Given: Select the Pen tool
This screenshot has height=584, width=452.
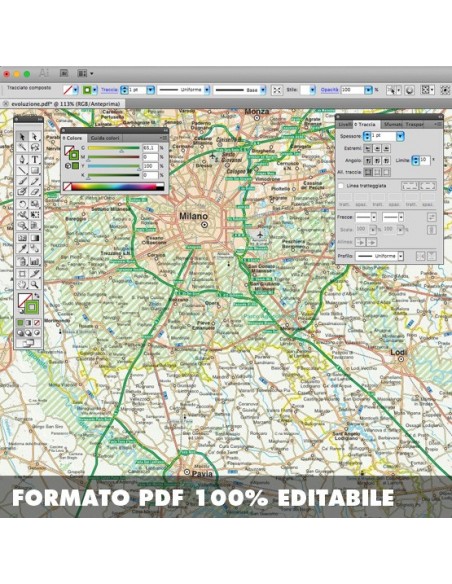Looking at the screenshot, I should (22, 159).
